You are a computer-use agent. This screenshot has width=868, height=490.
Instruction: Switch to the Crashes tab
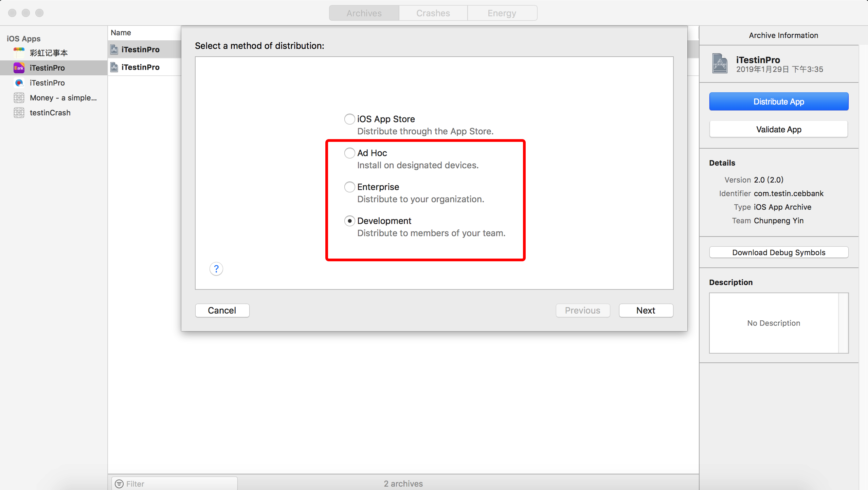click(x=433, y=13)
